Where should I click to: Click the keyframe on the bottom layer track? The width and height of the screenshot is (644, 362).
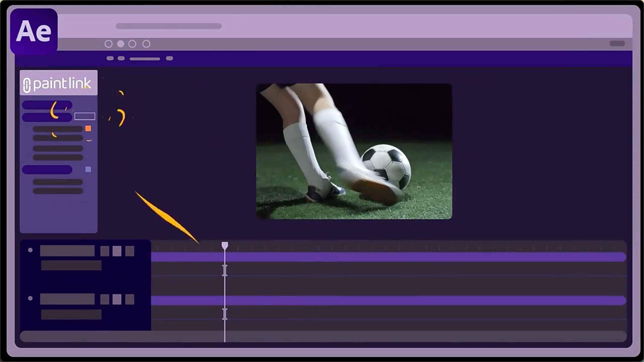click(225, 314)
